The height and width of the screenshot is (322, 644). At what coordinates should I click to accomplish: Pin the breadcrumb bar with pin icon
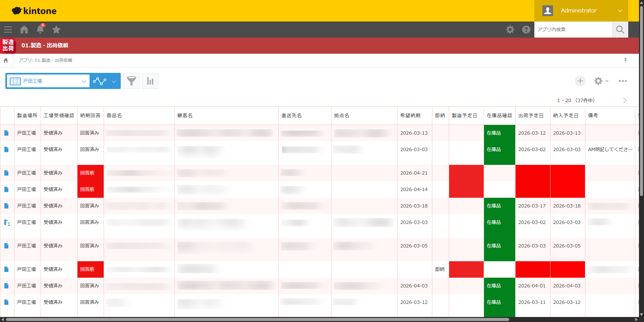625,60
